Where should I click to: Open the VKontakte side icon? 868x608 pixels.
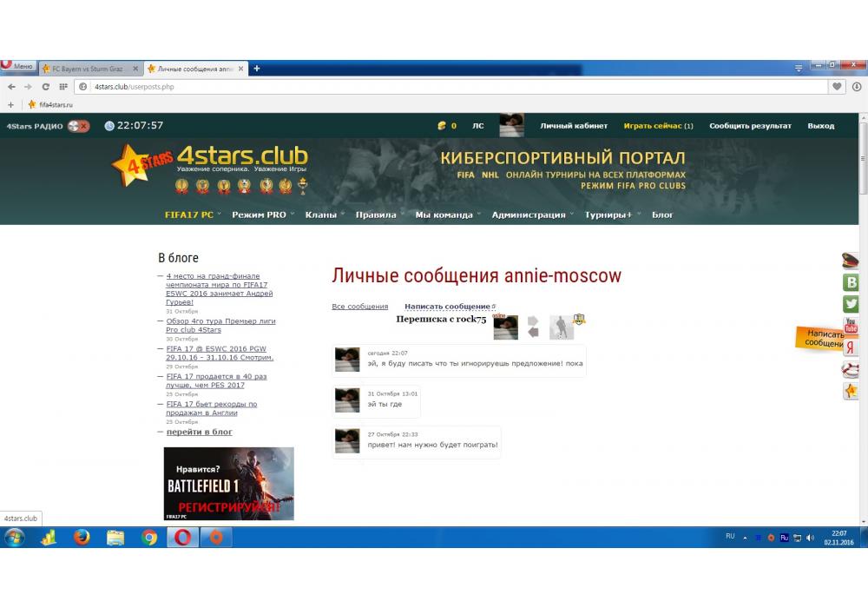point(851,282)
